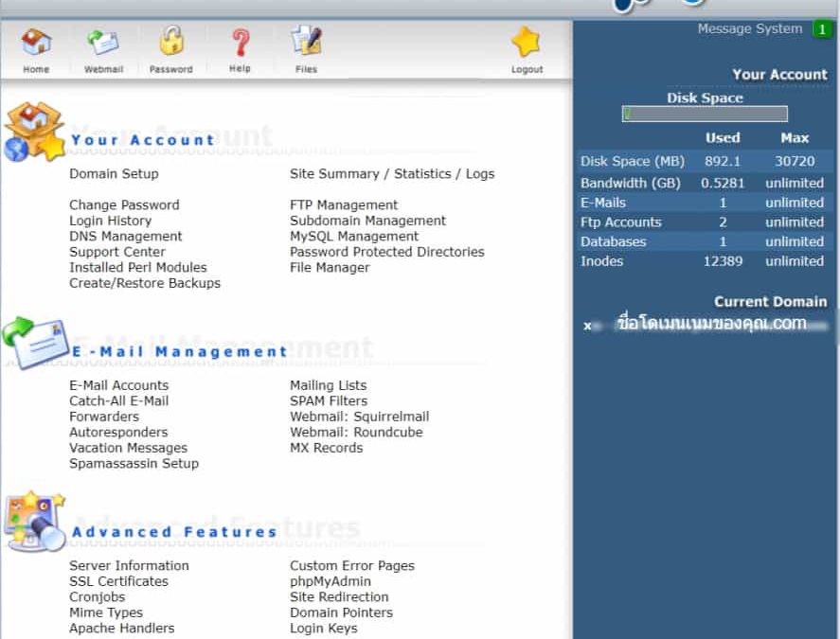840x639 pixels.
Task: Visit the Support Center
Action: point(116,251)
